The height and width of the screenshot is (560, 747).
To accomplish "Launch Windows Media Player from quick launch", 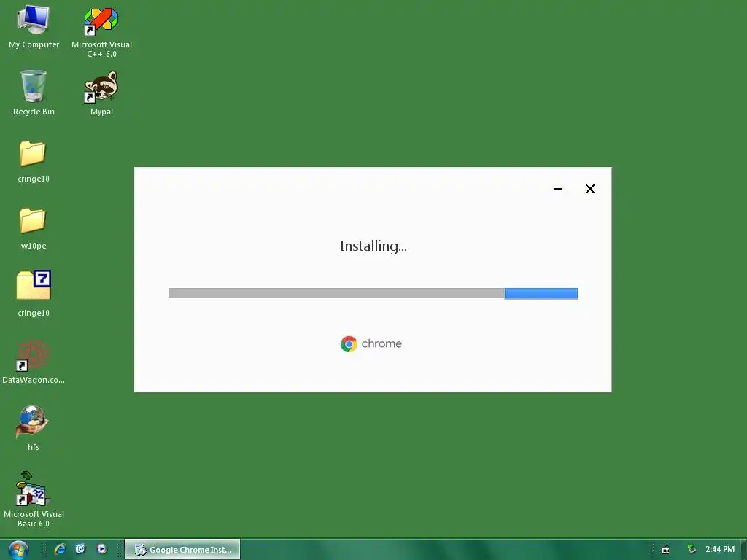I will tap(101, 549).
